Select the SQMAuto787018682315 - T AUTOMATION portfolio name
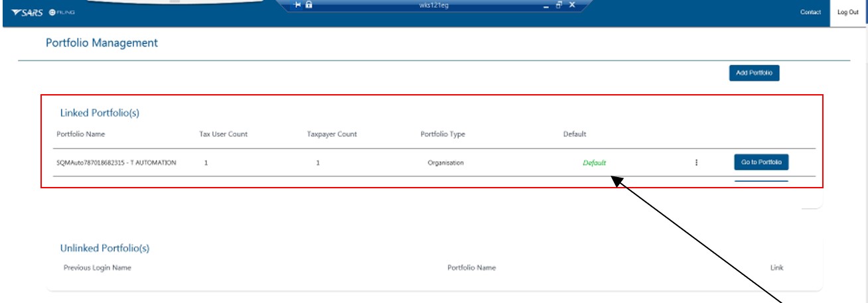The width and height of the screenshot is (868, 303). (x=117, y=162)
